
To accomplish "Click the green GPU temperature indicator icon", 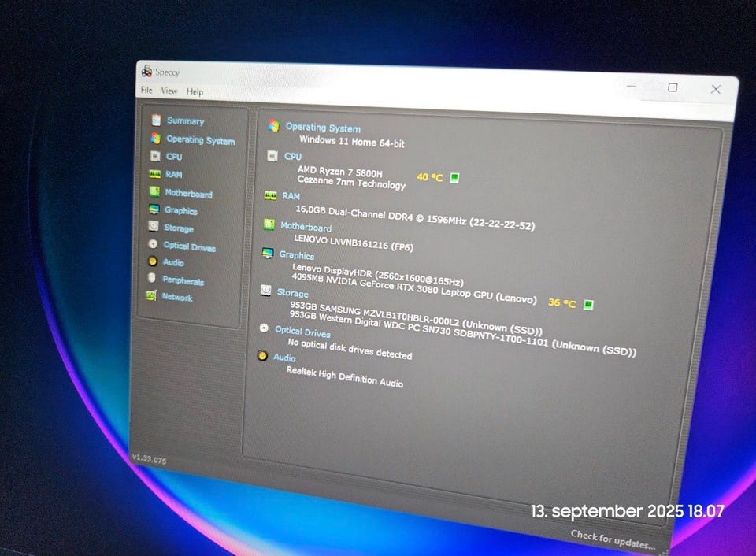I will click(588, 305).
